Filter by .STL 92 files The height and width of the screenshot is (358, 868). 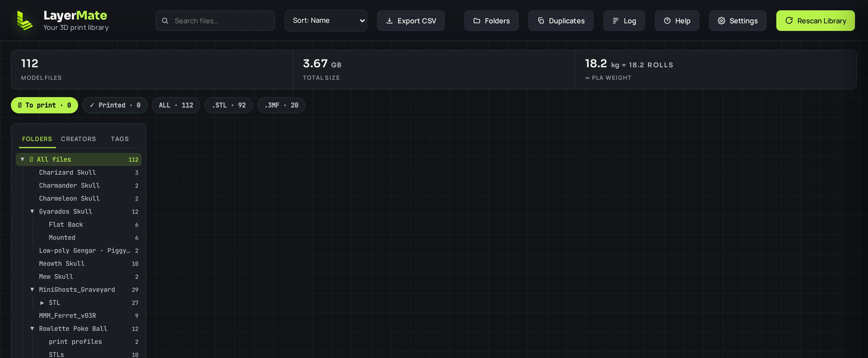coord(228,106)
